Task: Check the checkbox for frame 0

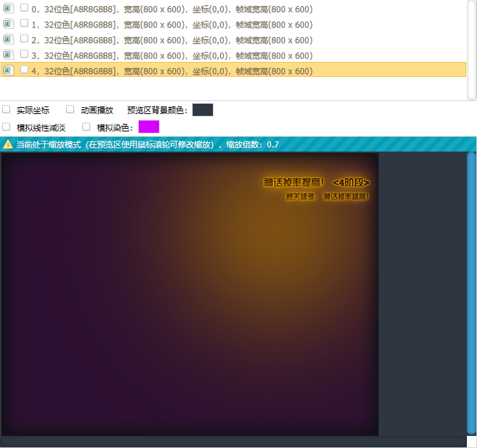Action: pos(24,8)
